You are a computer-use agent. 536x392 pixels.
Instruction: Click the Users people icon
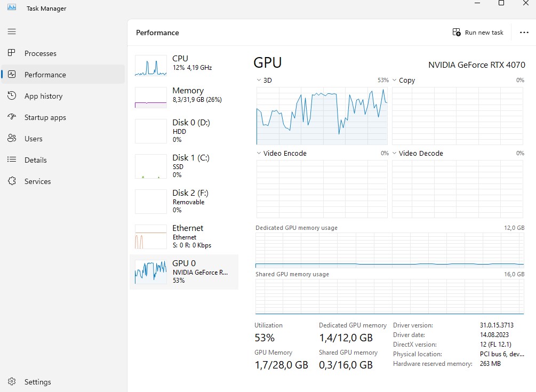pos(12,139)
